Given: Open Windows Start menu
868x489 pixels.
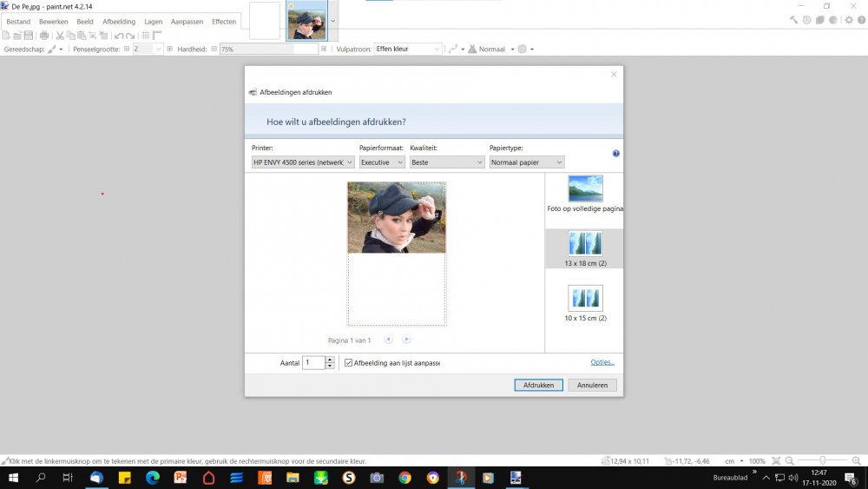Looking at the screenshot, I should [x=13, y=478].
